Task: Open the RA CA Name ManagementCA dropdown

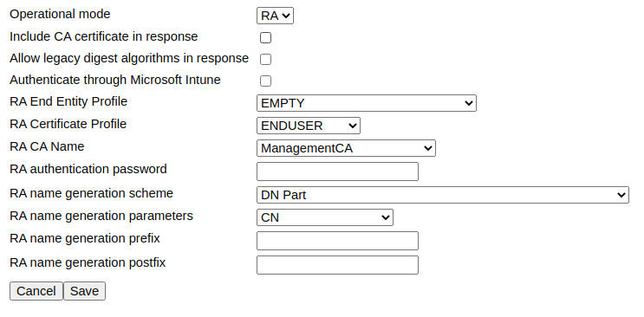Action: 346,148
